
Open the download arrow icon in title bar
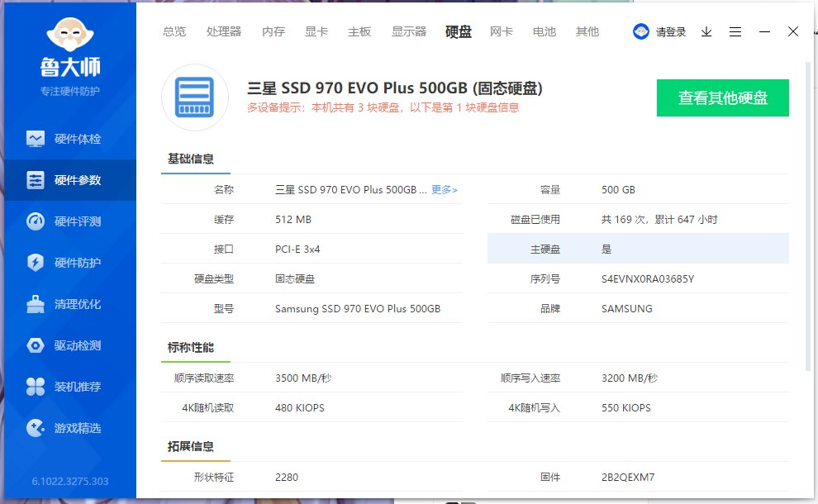point(706,32)
